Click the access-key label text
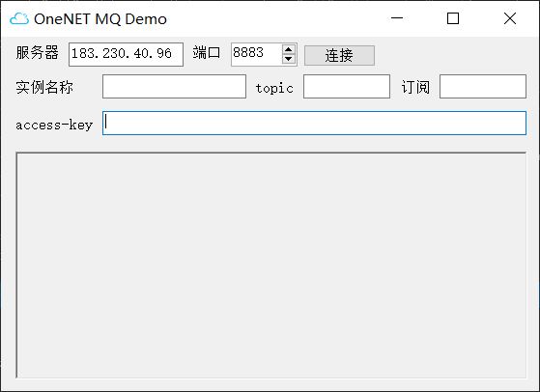 point(54,125)
